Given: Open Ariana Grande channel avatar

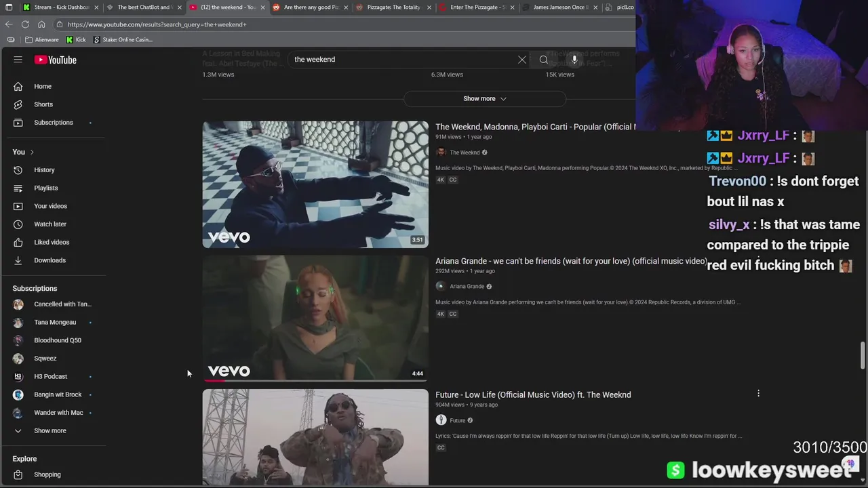Looking at the screenshot, I should 441,286.
